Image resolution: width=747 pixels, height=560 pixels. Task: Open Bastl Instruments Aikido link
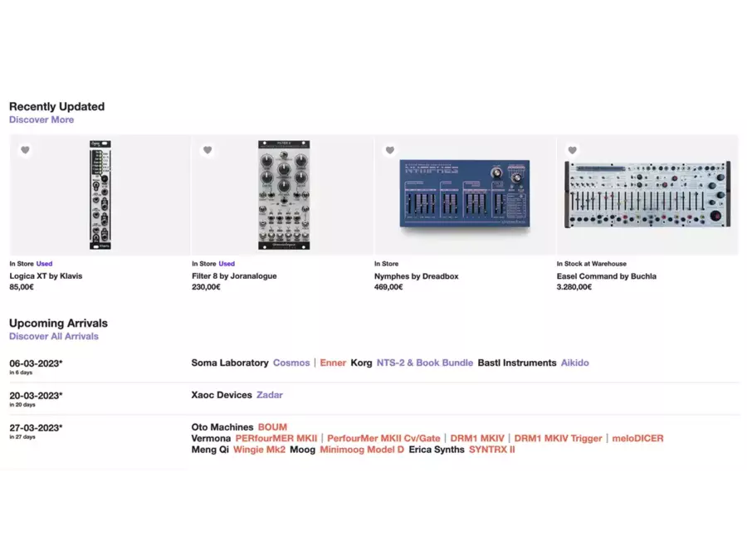(x=575, y=363)
